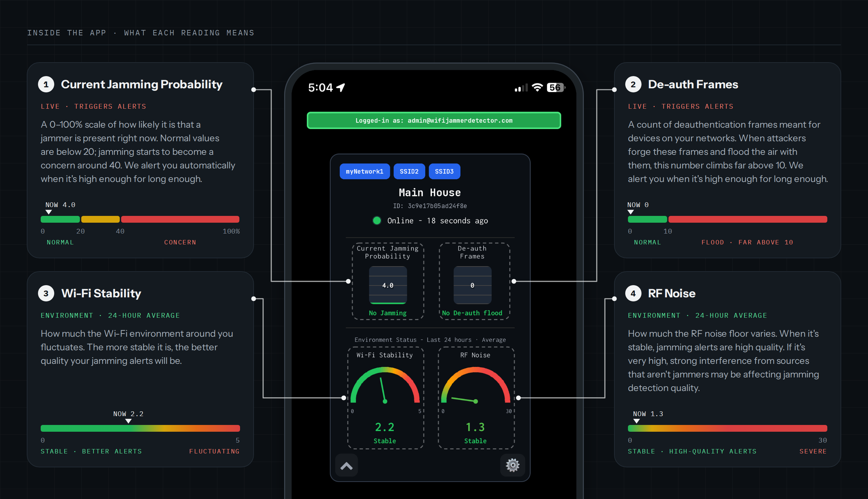Screen dimensions: 868x499
Task: Tap the up chevron button at bottom left
Action: point(347,466)
